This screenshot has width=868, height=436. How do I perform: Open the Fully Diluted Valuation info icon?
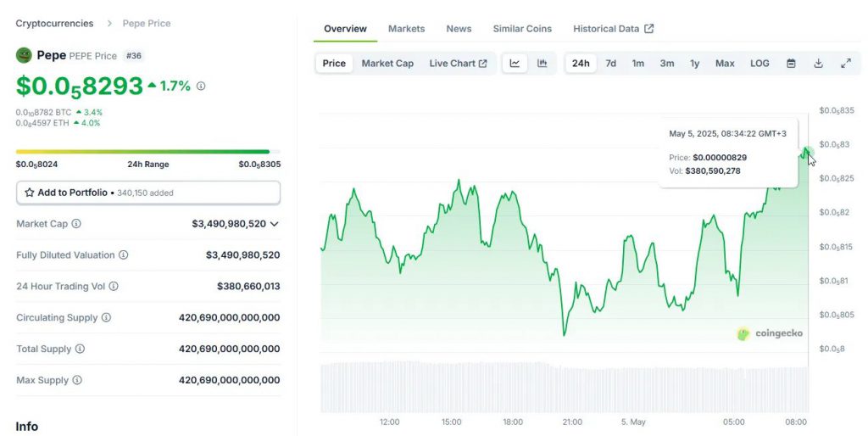(x=124, y=254)
